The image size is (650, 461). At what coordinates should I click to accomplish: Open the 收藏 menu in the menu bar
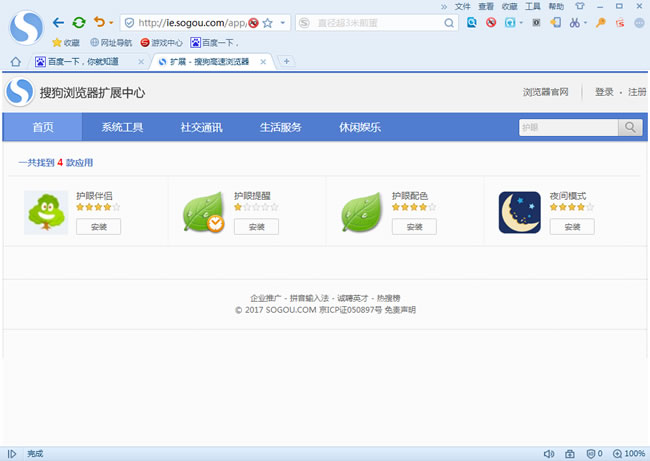(x=509, y=6)
